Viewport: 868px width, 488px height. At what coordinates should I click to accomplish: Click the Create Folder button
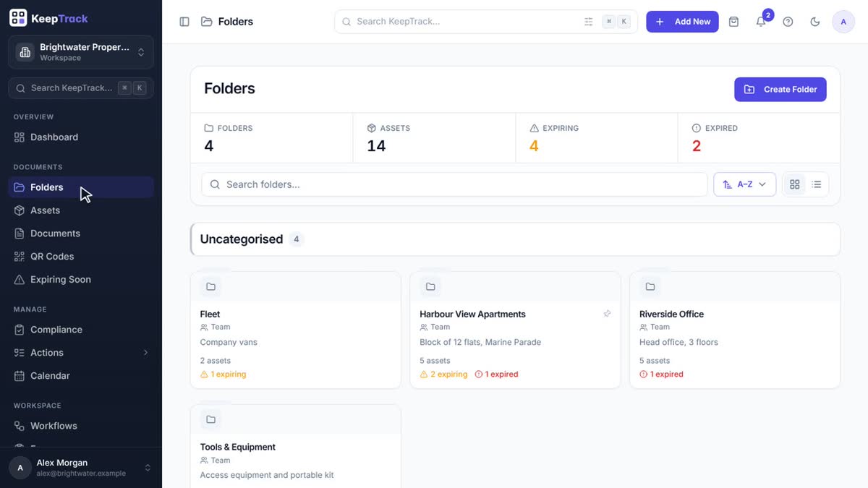point(780,90)
